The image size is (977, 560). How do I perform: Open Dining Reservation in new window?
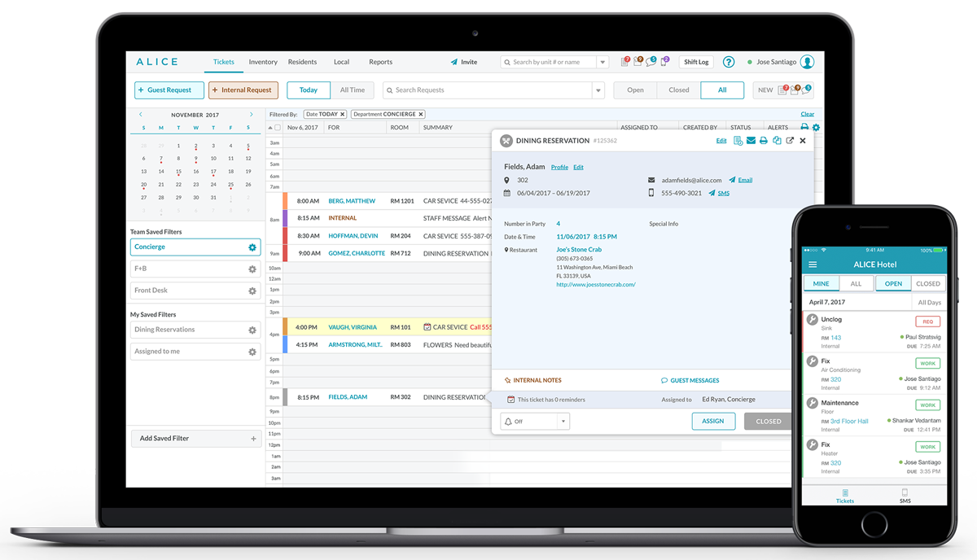click(790, 141)
